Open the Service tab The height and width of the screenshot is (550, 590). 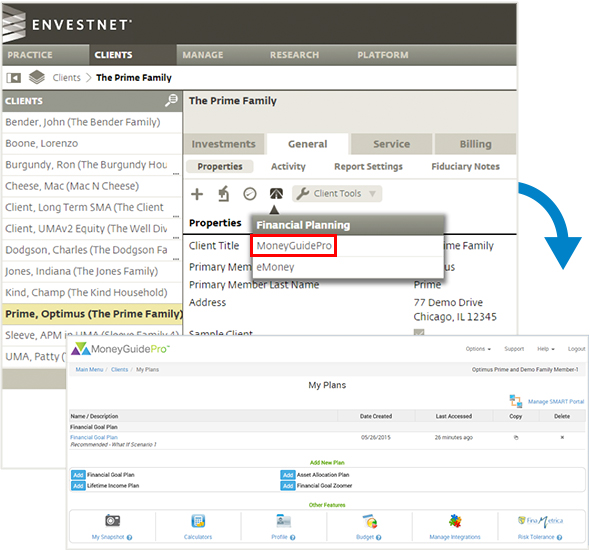click(x=391, y=144)
